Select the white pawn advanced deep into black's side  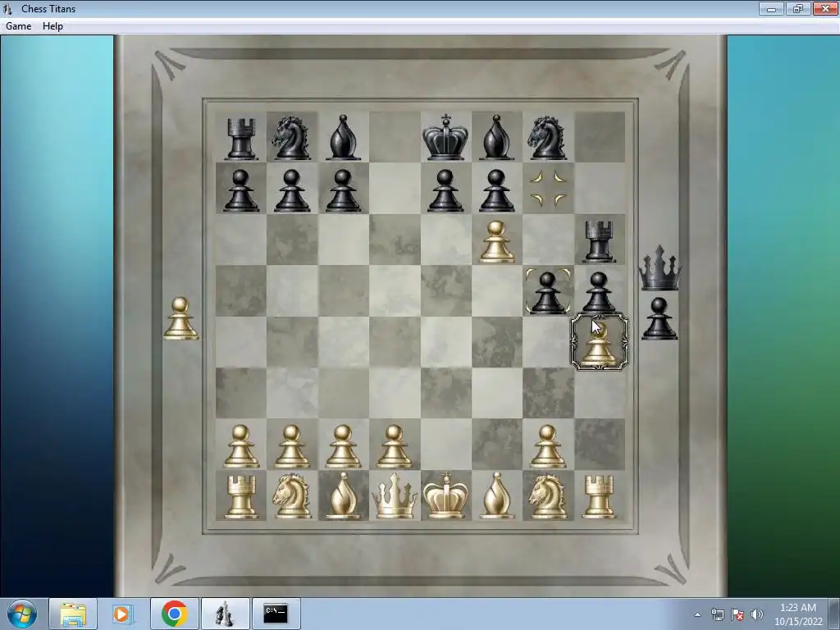[x=496, y=242]
